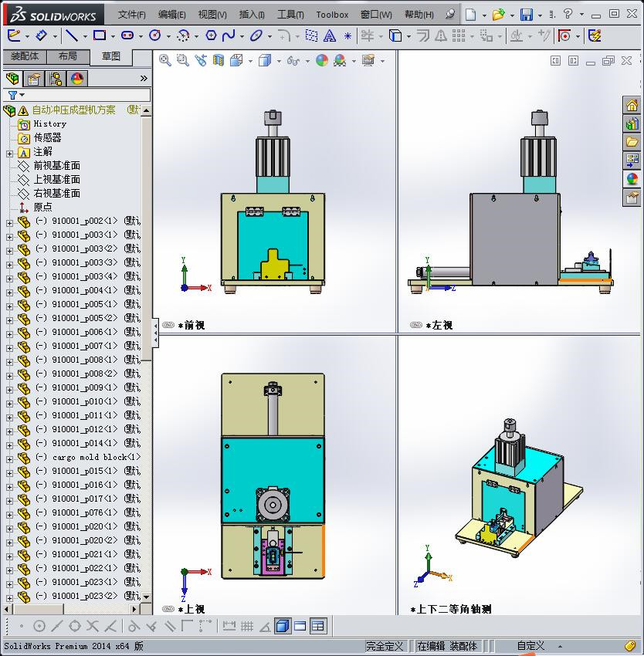Image resolution: width=644 pixels, height=656 pixels.
Task: Select the Smart Dimension tool
Action: coord(41,36)
